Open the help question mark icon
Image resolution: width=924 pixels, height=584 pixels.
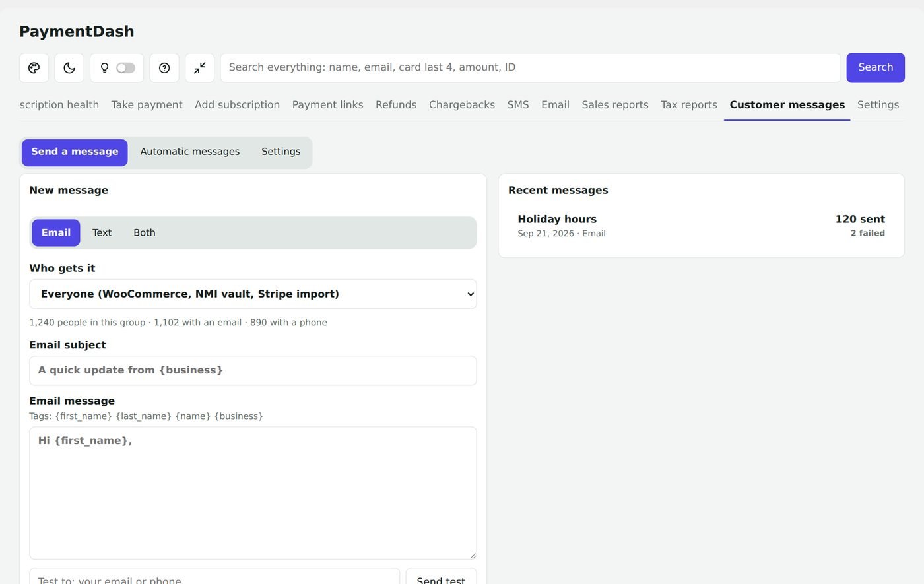click(x=164, y=68)
